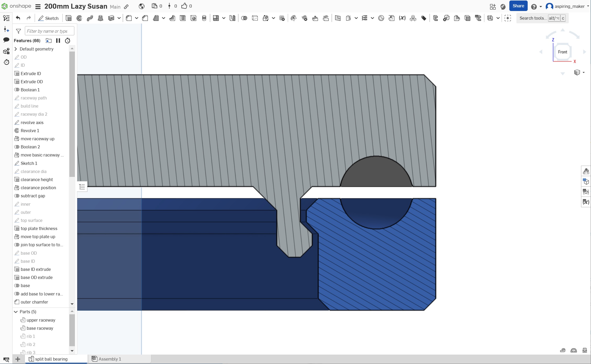Click the Undo arrow

click(x=18, y=18)
